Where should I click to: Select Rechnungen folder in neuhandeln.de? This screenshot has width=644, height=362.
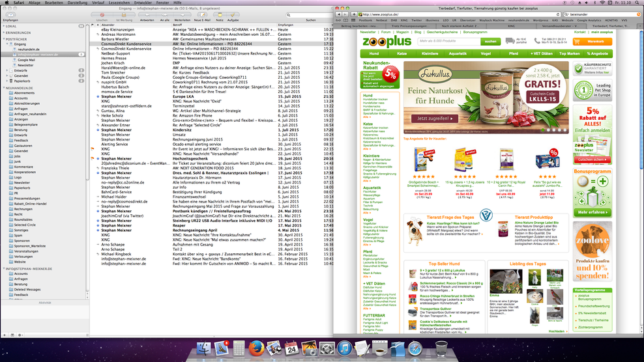[23, 209]
